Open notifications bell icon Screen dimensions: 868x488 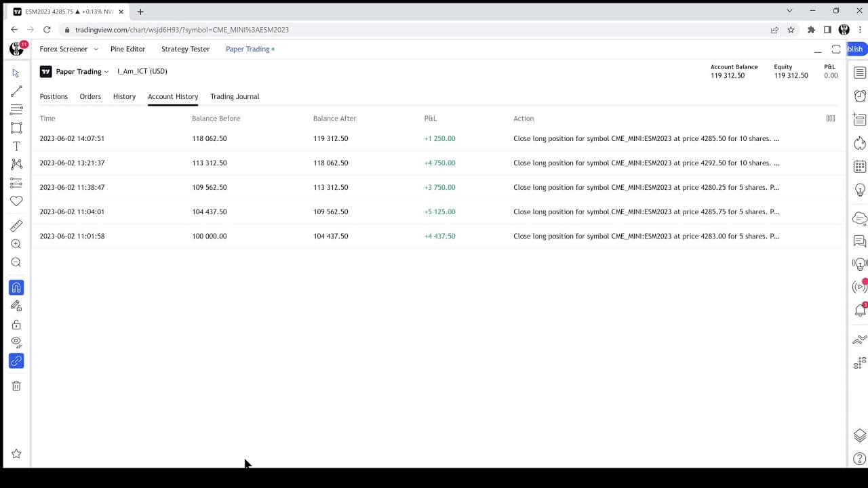click(x=860, y=310)
